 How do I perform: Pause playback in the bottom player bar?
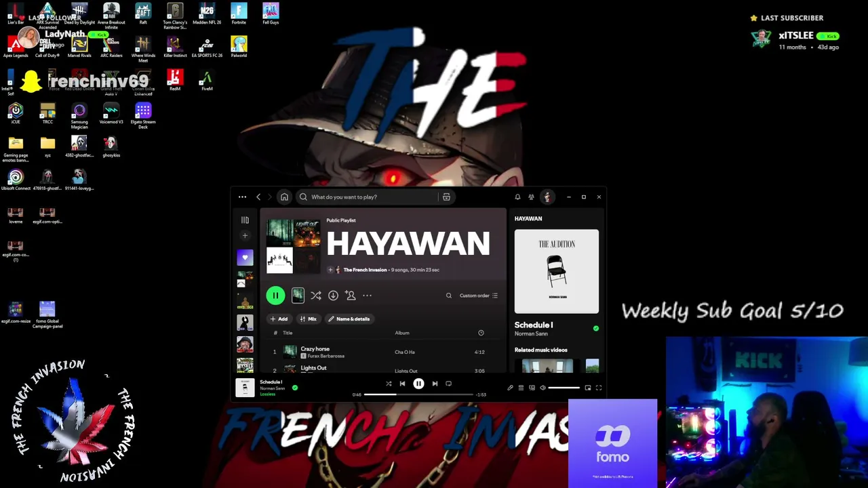tap(418, 384)
